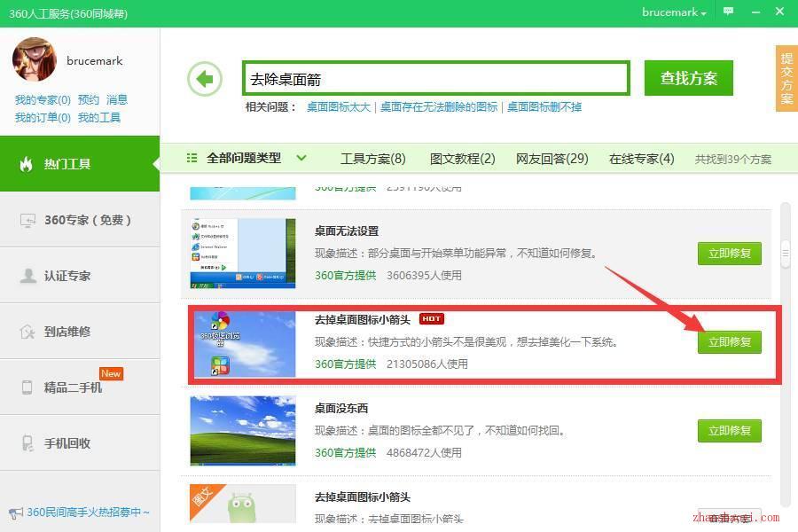Click the 图文 android tutorial thumbnail

pyautogui.click(x=243, y=503)
